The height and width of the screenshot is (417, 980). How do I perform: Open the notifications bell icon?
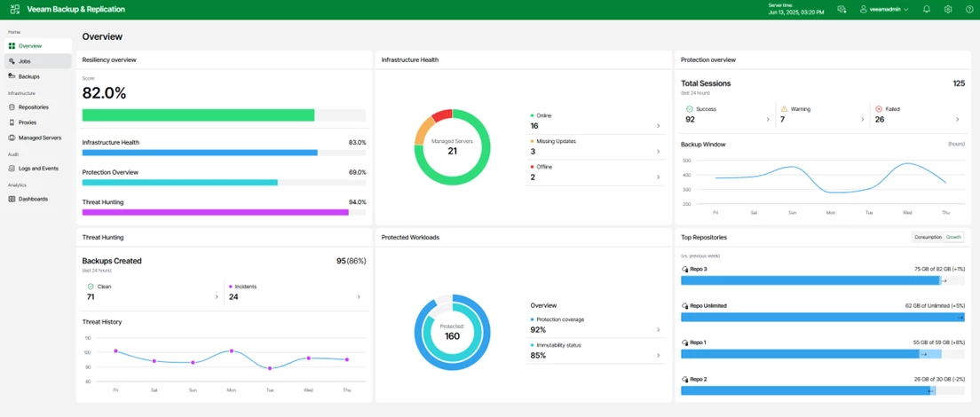point(927,10)
